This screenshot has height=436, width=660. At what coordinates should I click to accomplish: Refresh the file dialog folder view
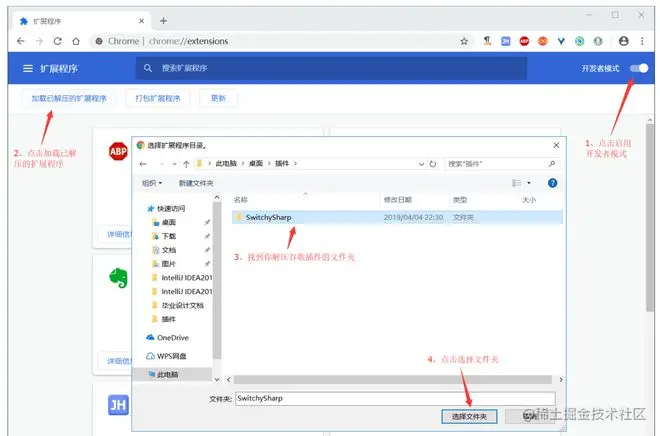tap(433, 164)
